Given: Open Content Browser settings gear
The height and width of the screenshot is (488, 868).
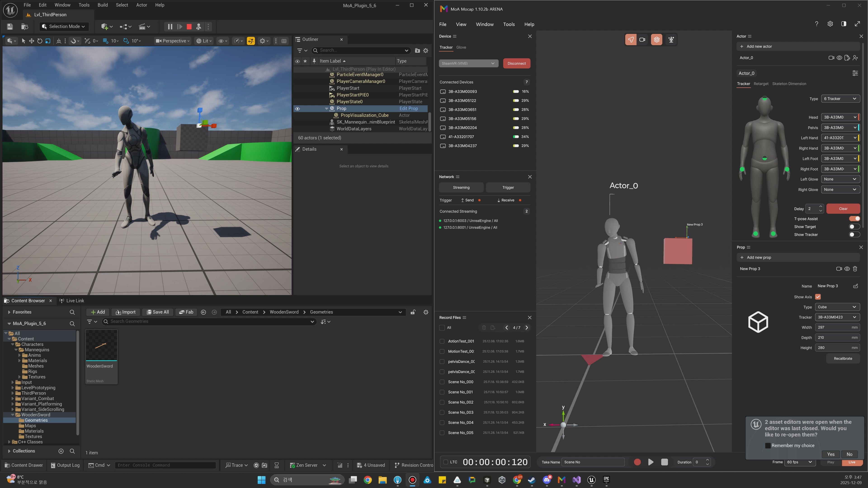Looking at the screenshot, I should 426,312.
